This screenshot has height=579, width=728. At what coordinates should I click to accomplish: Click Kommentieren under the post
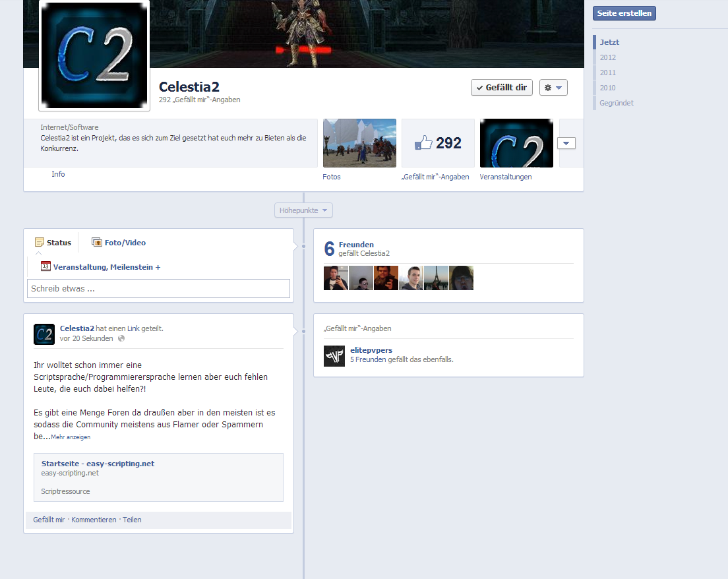tap(94, 520)
